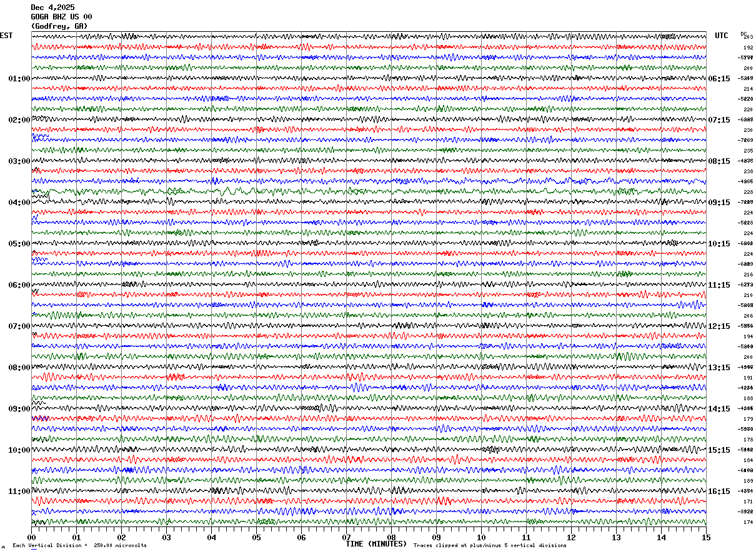756x554 pixels.
Task: Click the '06:00' EST hour label
Action: pos(19,285)
